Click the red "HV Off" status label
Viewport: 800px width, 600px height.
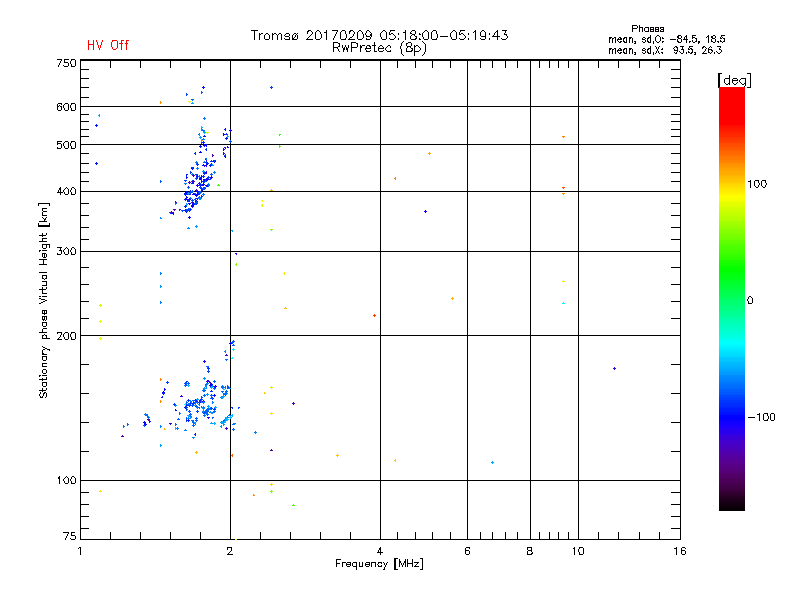[108, 45]
